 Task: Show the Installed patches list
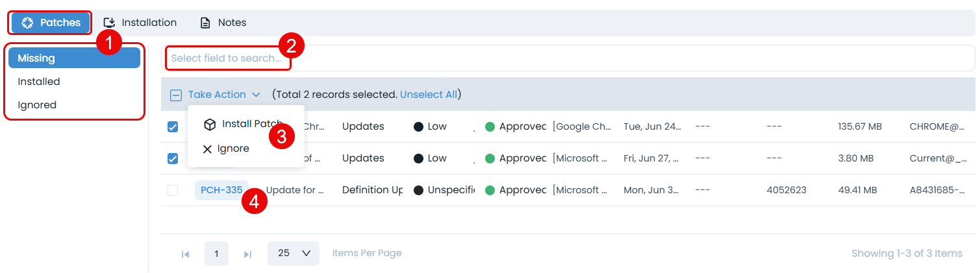pyautogui.click(x=39, y=82)
